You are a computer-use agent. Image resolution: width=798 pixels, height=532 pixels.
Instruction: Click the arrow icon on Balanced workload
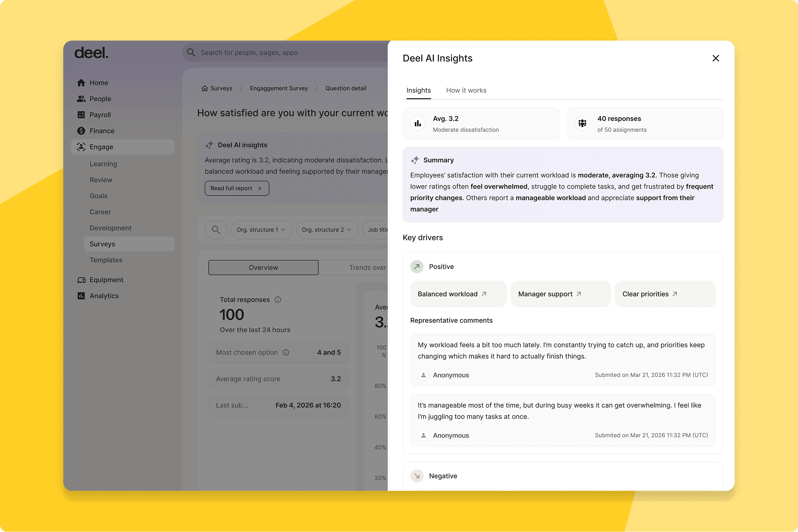[484, 294]
